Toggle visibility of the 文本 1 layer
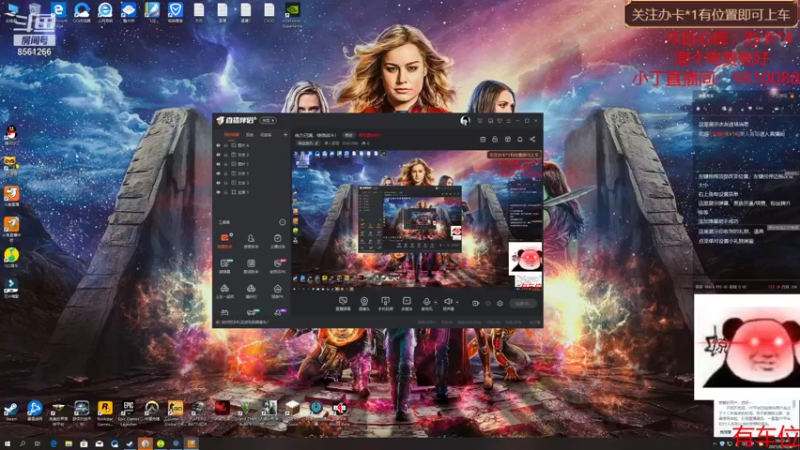This screenshot has width=800, height=450. pos(218,173)
